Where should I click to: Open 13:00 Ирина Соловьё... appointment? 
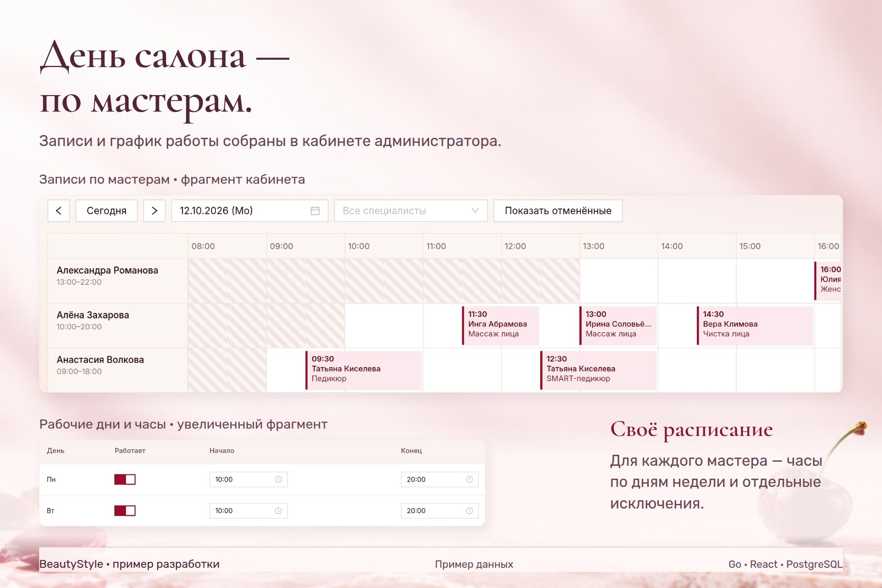618,326
